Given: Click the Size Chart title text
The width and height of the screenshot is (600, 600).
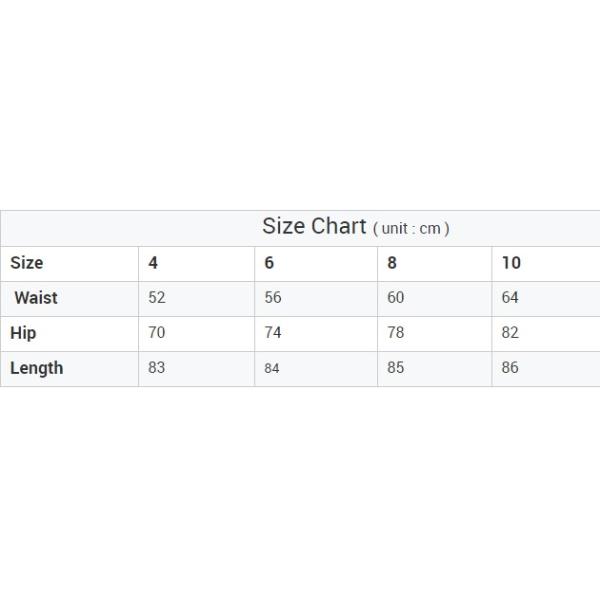Looking at the screenshot, I should [314, 226].
